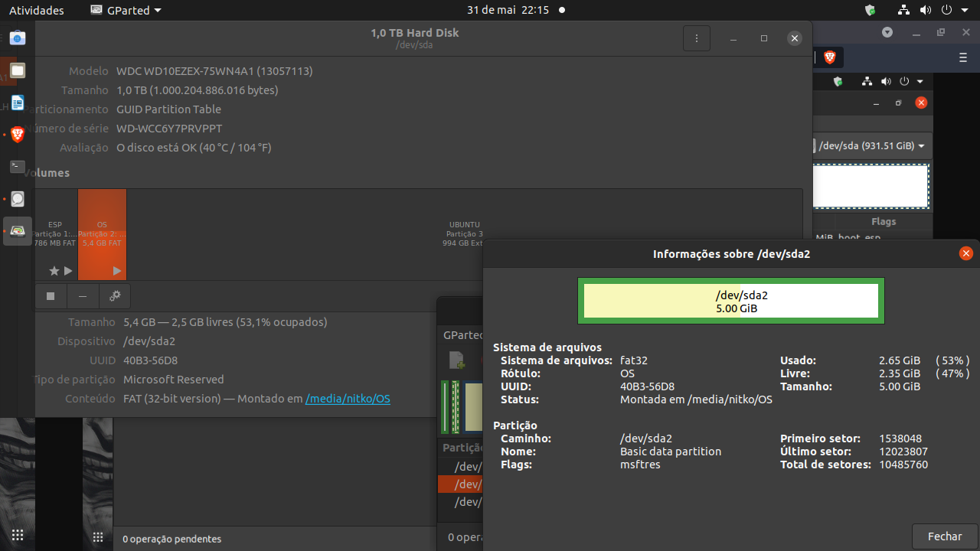Image resolution: width=980 pixels, height=551 pixels.
Task: Open additional partition options gears button
Action: tap(115, 296)
